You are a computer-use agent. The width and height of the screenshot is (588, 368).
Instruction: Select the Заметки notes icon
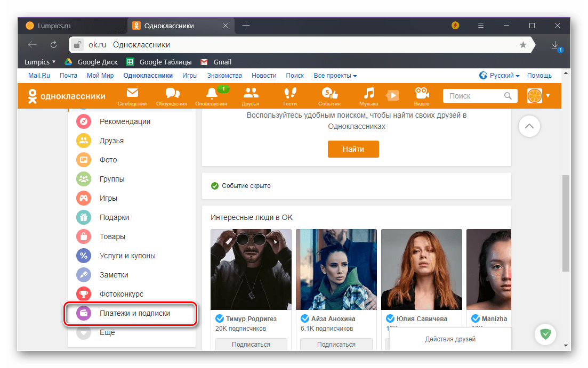tap(84, 274)
